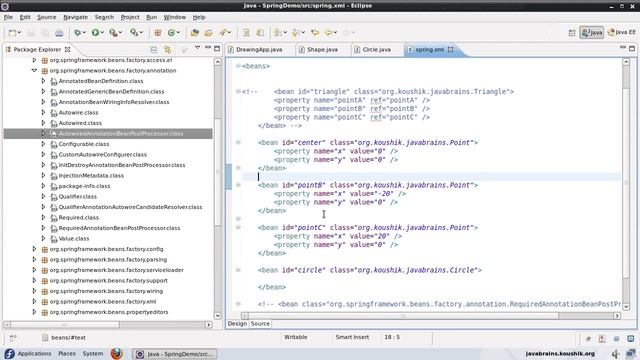
Task: Toggle Link with Editor in Package Explorer
Action: pos(167,49)
